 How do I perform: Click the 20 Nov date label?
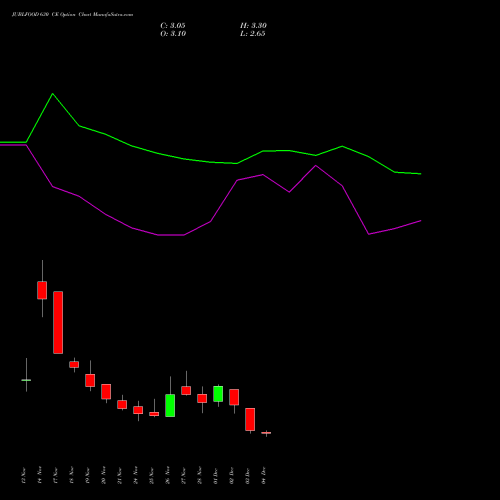coord(103,476)
